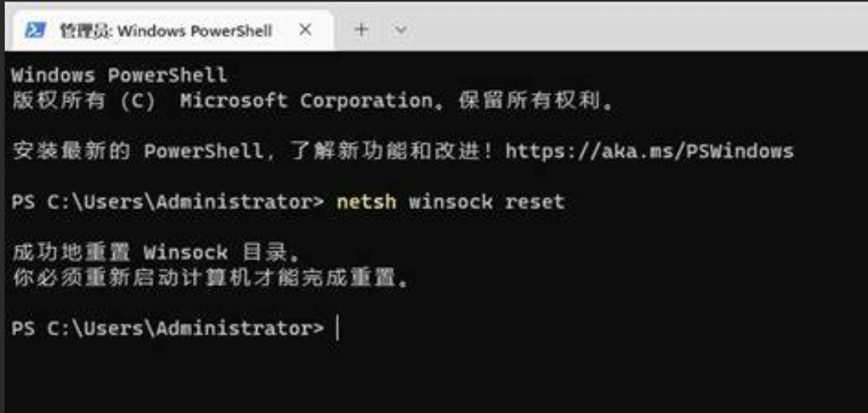The width and height of the screenshot is (868, 413).
Task: Click the last PS C:\Users\Administrator> prompt text
Action: pyautogui.click(x=167, y=329)
